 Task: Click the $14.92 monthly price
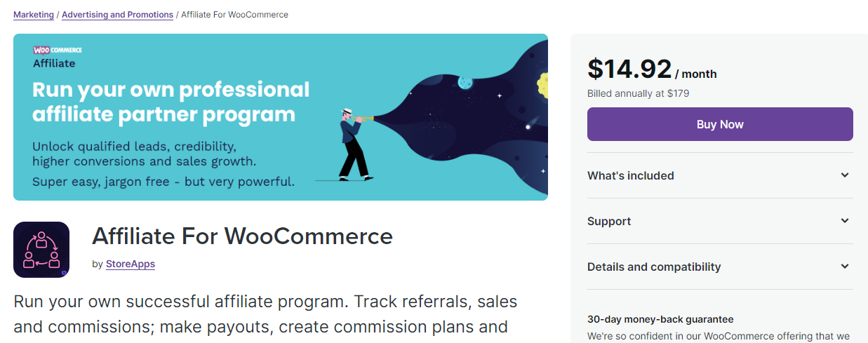(629, 69)
